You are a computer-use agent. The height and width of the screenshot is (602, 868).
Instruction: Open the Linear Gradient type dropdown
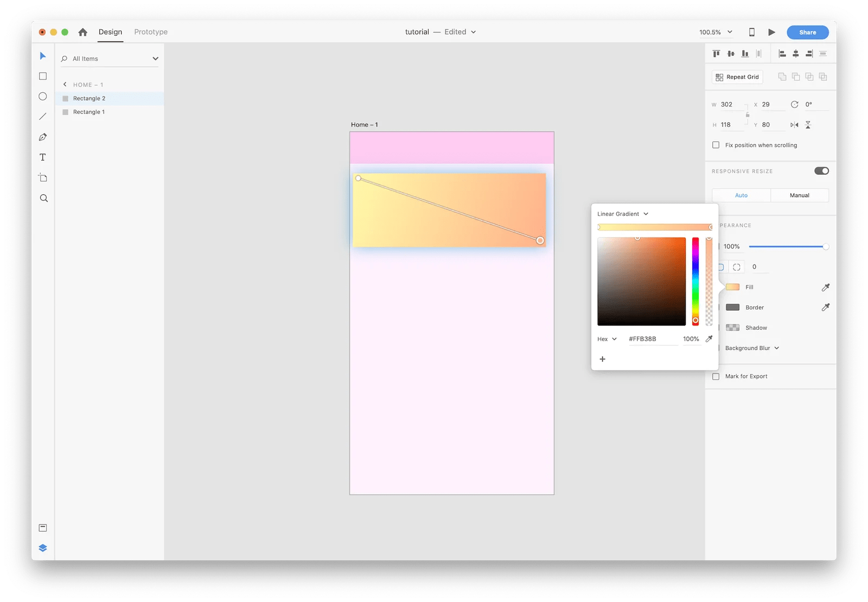click(623, 214)
